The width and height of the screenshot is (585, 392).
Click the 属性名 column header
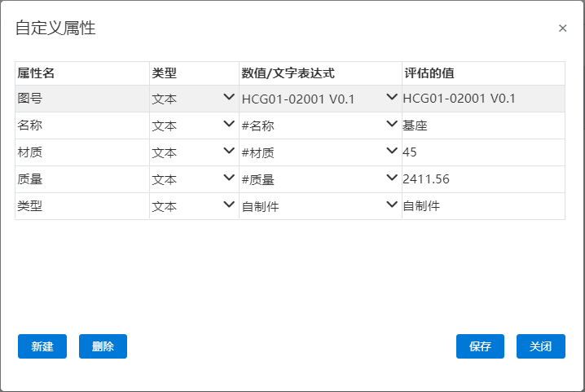(82, 73)
